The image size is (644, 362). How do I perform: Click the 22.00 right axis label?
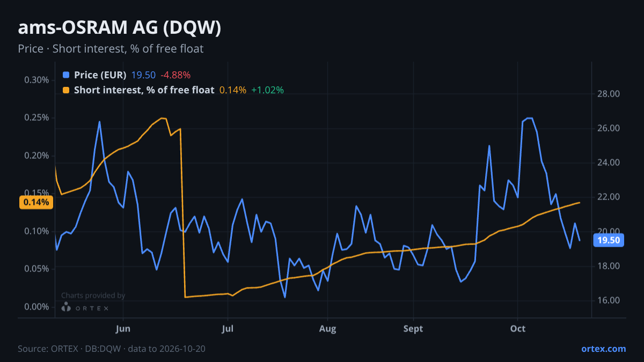point(609,197)
